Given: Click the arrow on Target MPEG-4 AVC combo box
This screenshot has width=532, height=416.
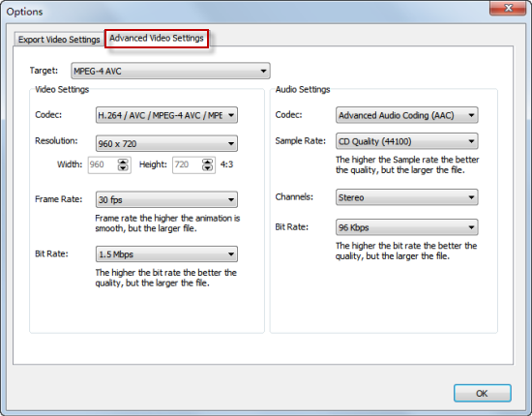Looking at the screenshot, I should click(263, 71).
